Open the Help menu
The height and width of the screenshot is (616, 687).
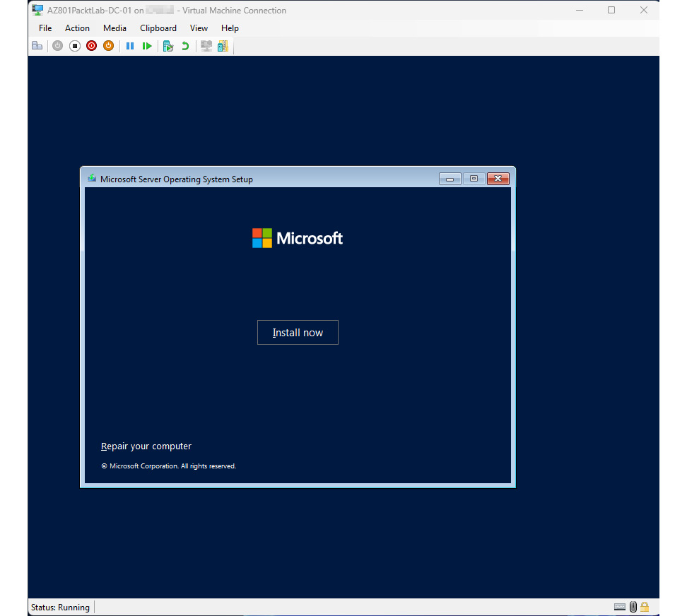(230, 28)
